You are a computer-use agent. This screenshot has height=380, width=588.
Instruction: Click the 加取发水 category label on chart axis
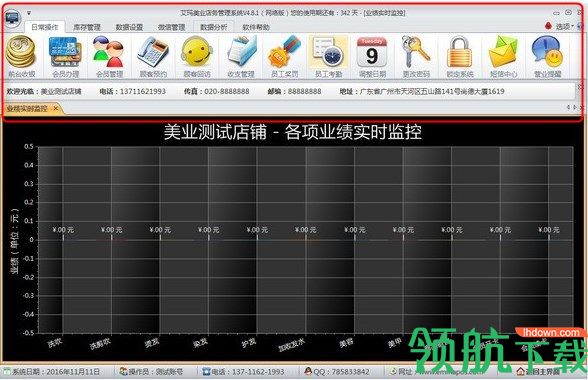pos(292,344)
